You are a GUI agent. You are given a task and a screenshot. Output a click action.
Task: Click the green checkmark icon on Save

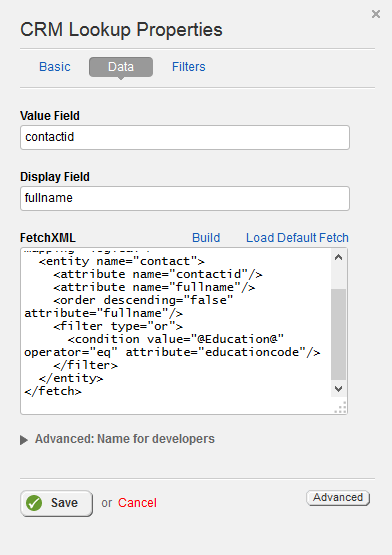[x=34, y=503]
